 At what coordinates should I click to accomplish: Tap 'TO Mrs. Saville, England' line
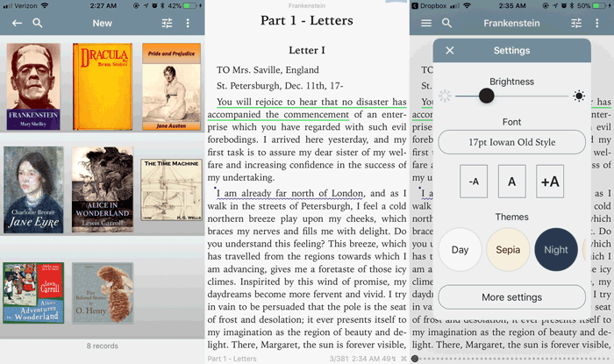click(x=268, y=69)
